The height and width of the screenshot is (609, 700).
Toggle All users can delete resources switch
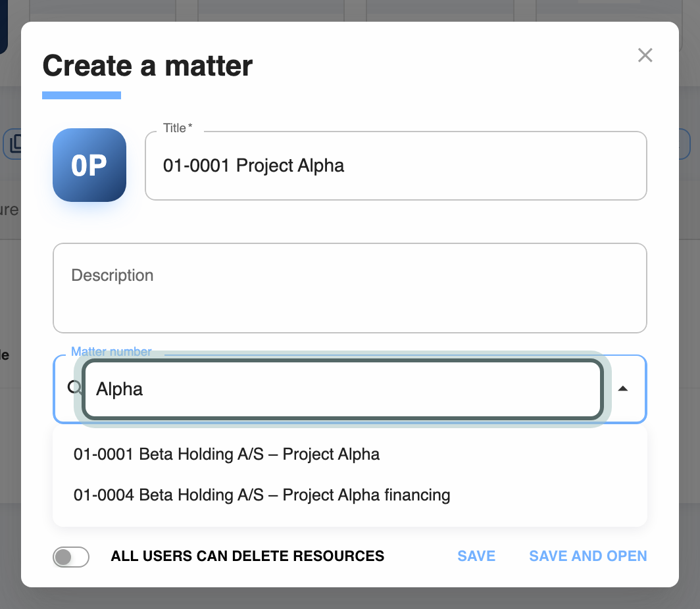71,556
